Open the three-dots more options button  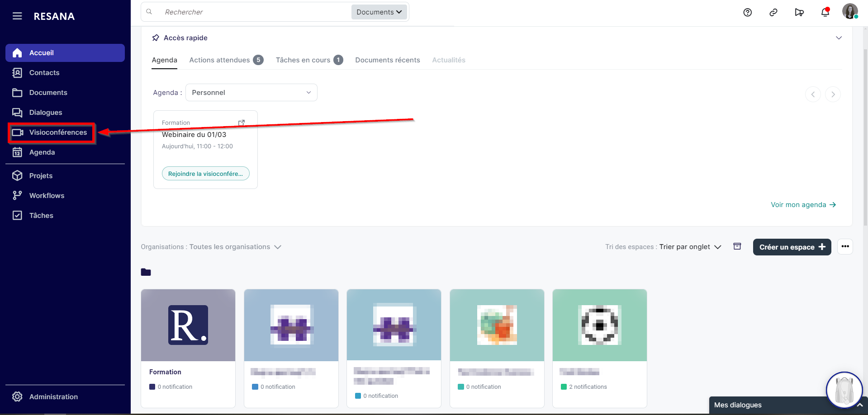[845, 247]
